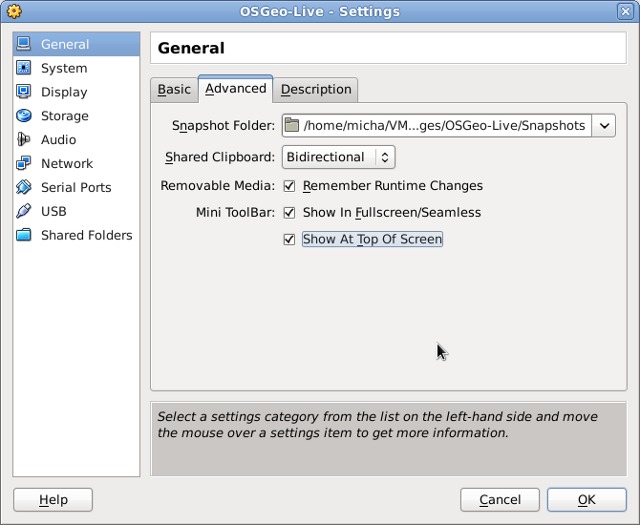Select the Storage category label
Viewport: 640px width, 525px height.
click(x=64, y=116)
